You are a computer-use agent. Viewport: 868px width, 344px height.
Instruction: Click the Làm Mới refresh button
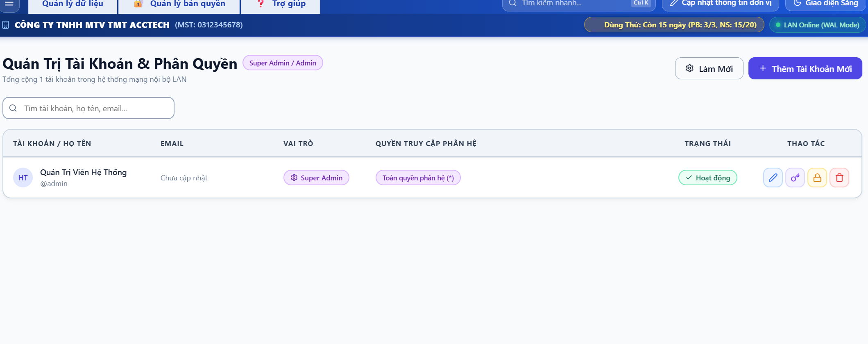(709, 68)
